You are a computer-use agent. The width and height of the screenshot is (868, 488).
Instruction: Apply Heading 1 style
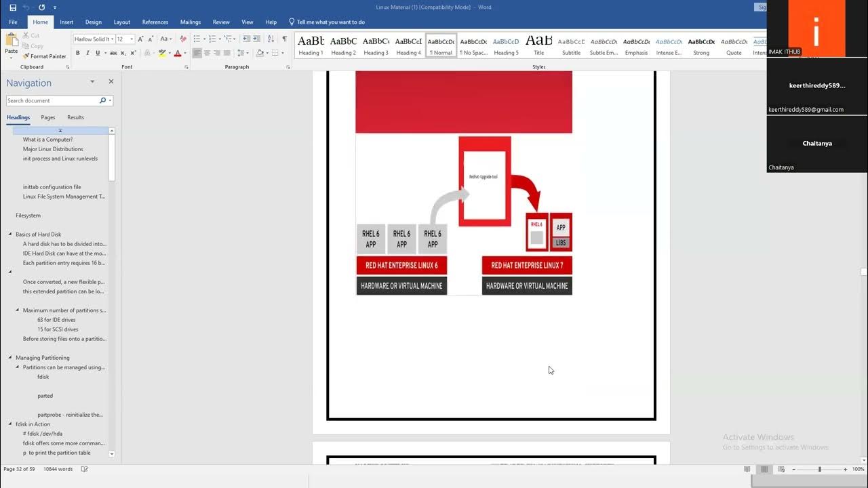click(311, 45)
